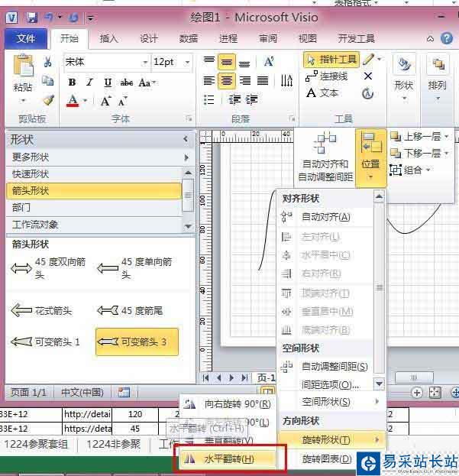Screen dimensions: 459x476
Task: Click the Decrease Indent icon
Action: tap(234, 99)
